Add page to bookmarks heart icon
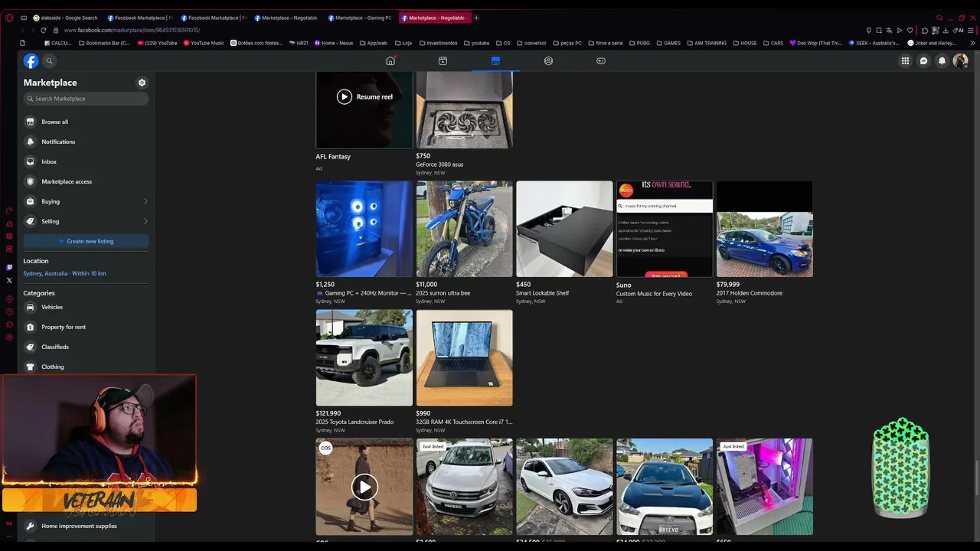The width and height of the screenshot is (980, 551). (x=910, y=30)
